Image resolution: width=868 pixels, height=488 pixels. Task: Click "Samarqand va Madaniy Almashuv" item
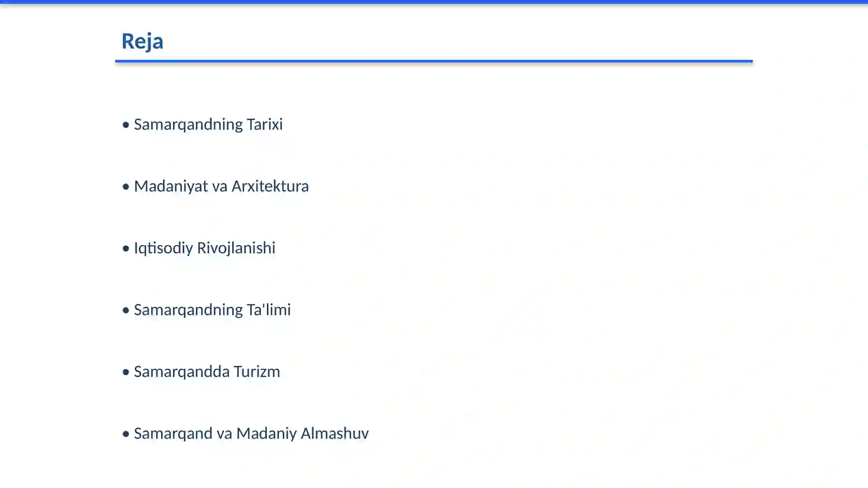tap(251, 433)
